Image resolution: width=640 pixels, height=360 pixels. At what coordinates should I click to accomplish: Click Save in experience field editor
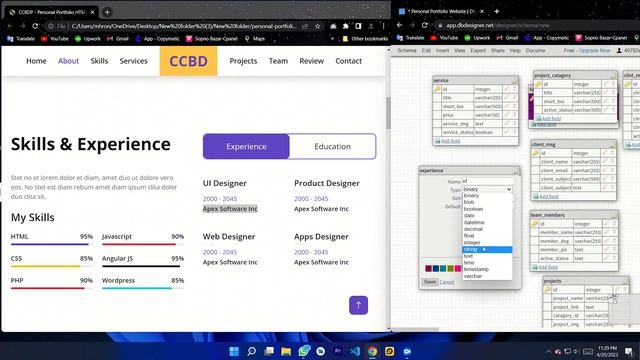(430, 282)
